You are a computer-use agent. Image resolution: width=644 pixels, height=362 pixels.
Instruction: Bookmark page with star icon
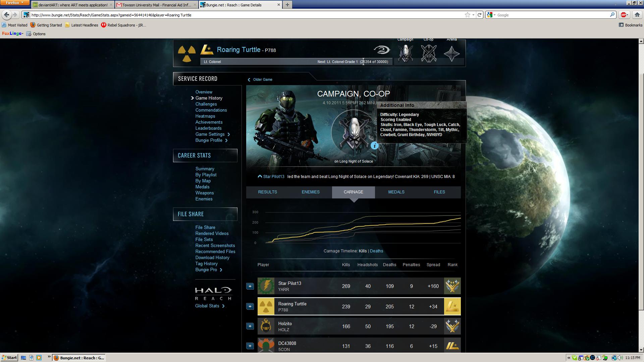click(467, 15)
